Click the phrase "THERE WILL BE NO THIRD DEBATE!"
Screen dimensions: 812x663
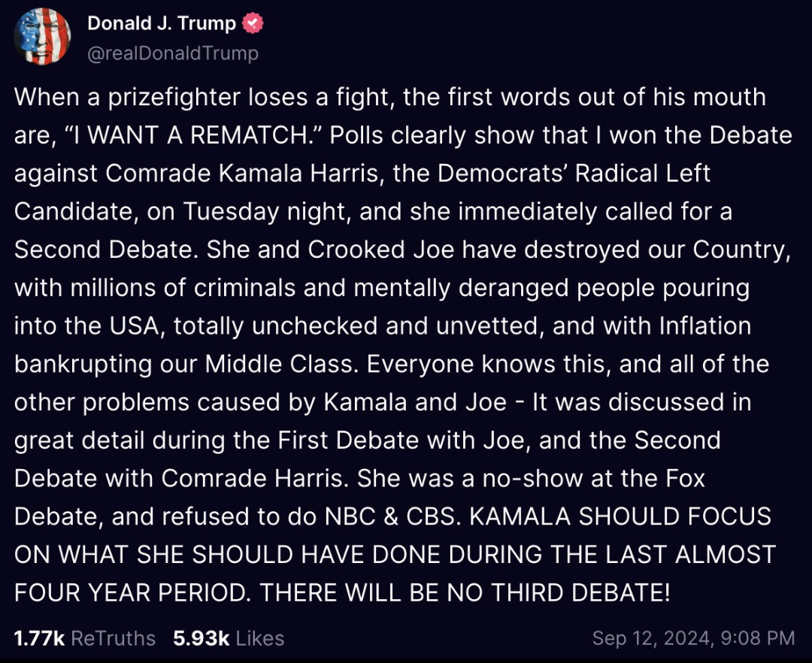[x=464, y=592]
